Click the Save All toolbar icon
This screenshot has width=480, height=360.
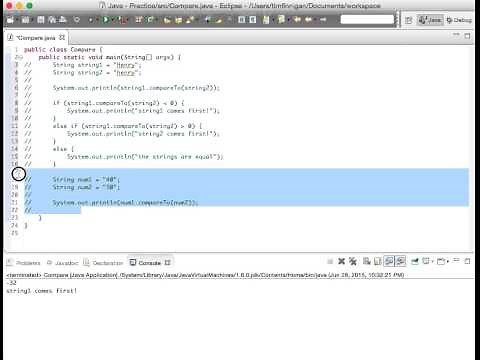[52, 20]
